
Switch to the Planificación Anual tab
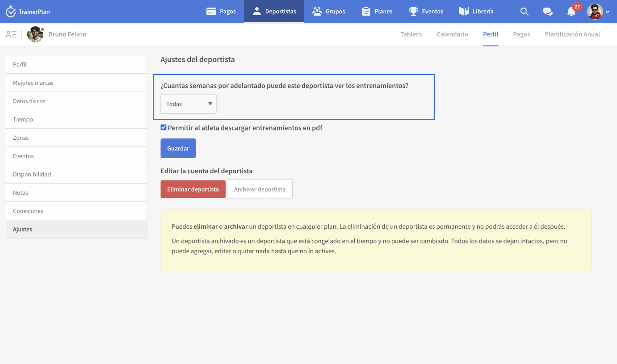572,34
